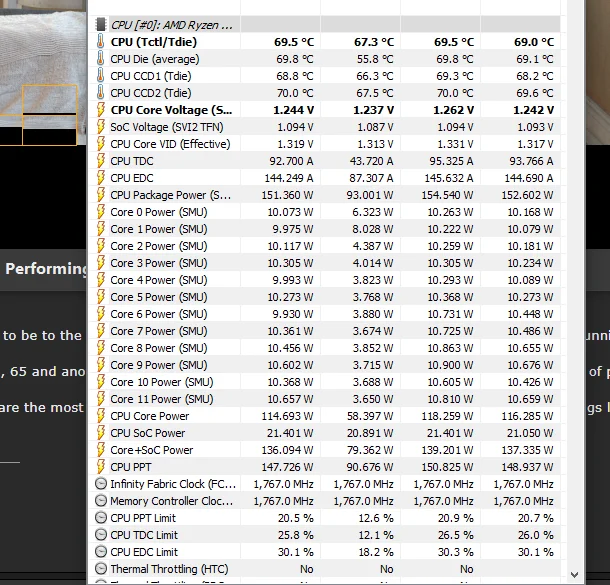Viewport: 610px width, 585px height.
Task: Click clock icon beside Infinity Fabric Clock
Action: [x=101, y=483]
